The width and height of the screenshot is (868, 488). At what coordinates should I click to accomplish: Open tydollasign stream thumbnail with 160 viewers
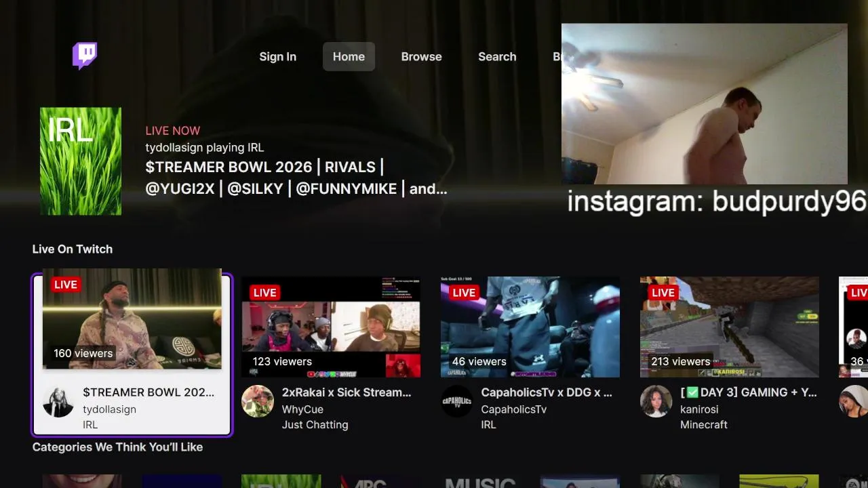coord(132,319)
